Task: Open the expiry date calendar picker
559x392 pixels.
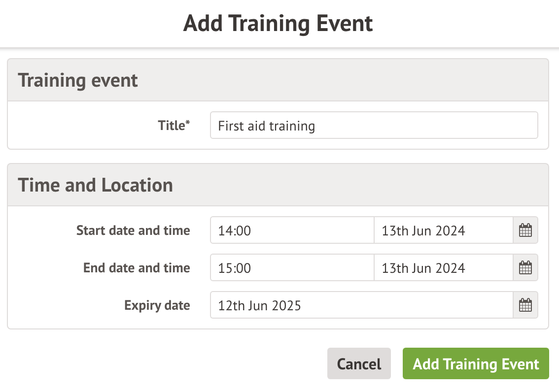Action: 525,305
